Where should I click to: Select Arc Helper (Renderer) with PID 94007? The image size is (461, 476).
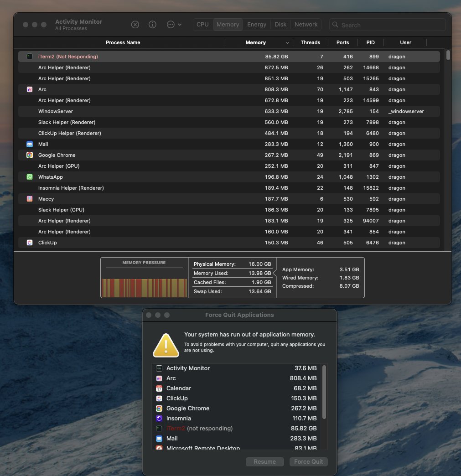(229, 220)
